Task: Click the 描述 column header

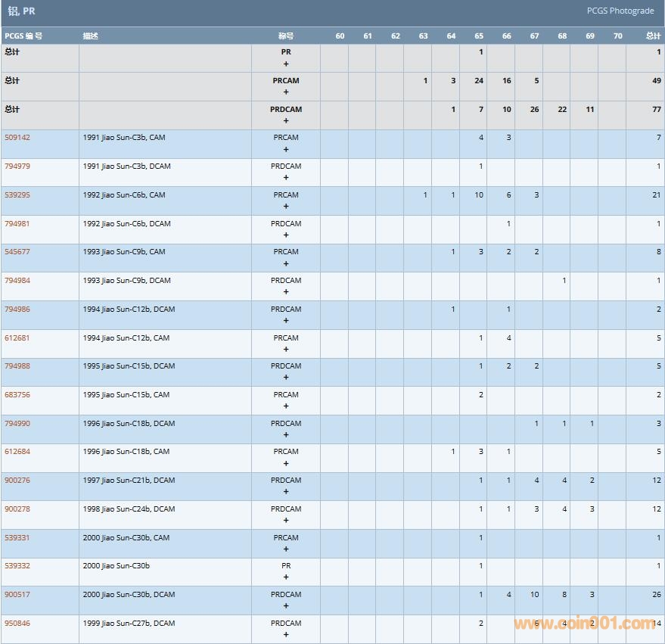Action: tap(90, 36)
